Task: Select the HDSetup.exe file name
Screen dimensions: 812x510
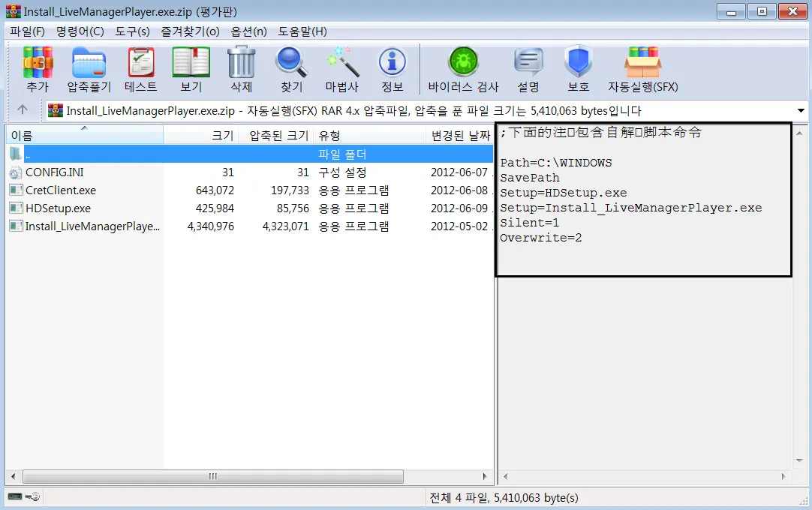Action: point(58,208)
